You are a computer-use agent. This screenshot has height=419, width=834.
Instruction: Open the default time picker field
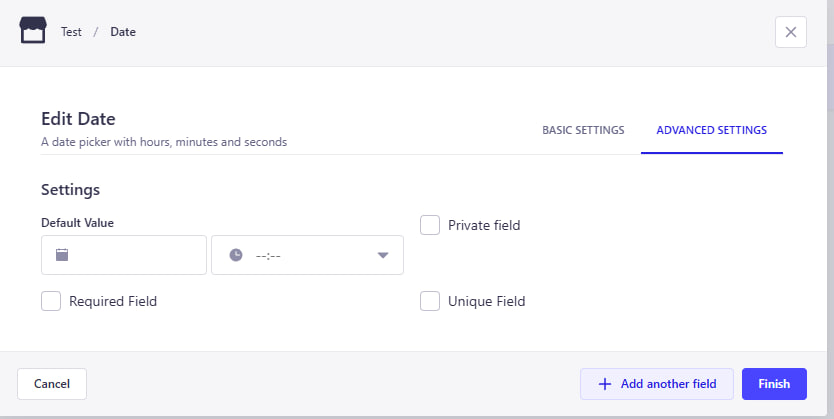(x=307, y=255)
